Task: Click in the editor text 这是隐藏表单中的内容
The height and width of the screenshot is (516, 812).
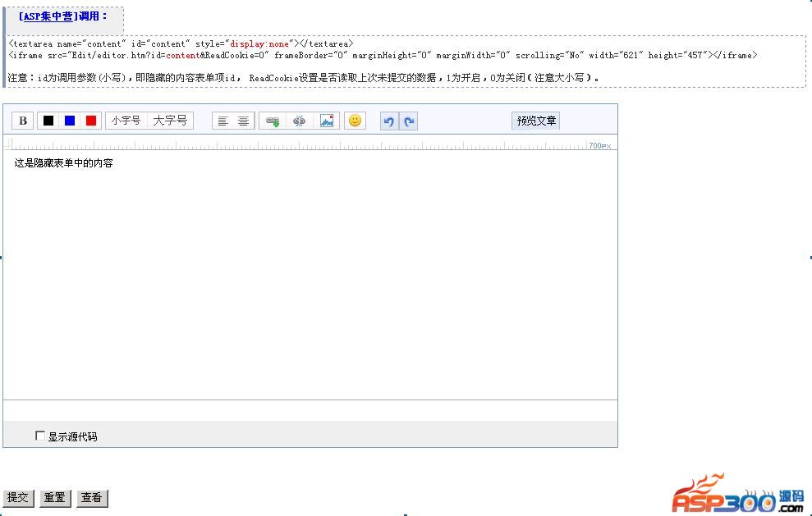Action: coord(63,163)
